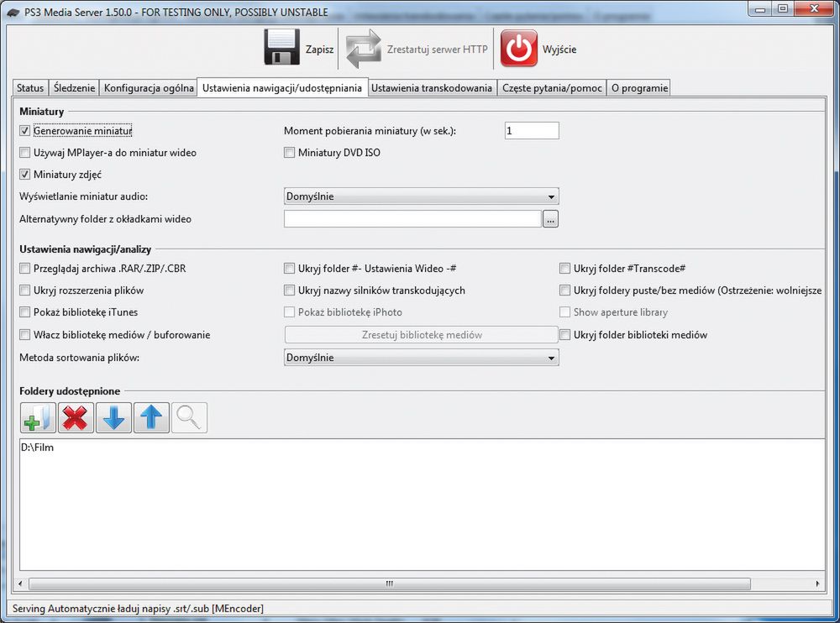
Task: Select D:\Film entry in shared folders
Action: coord(38,448)
